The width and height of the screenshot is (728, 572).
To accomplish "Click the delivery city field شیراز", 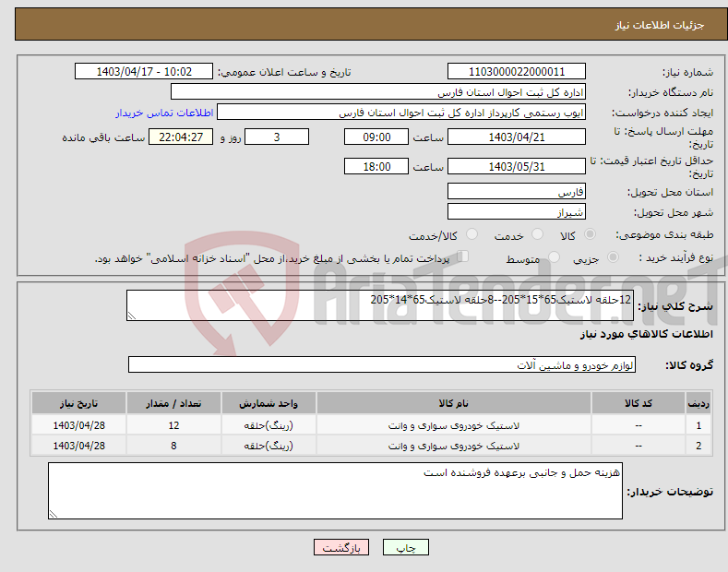I will pyautogui.click(x=517, y=211).
